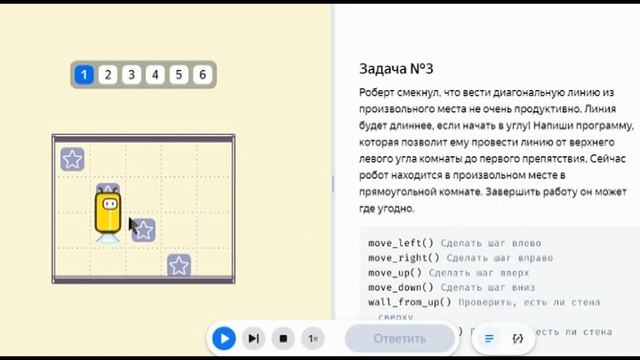This screenshot has width=640, height=360.
Task: Select test level 2
Action: [x=108, y=75]
